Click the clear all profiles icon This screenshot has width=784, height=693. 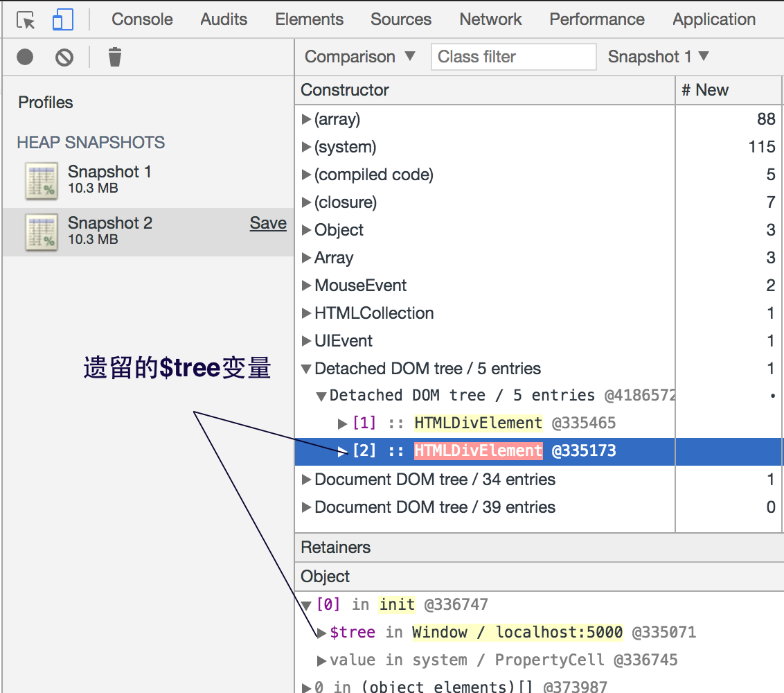pyautogui.click(x=64, y=58)
